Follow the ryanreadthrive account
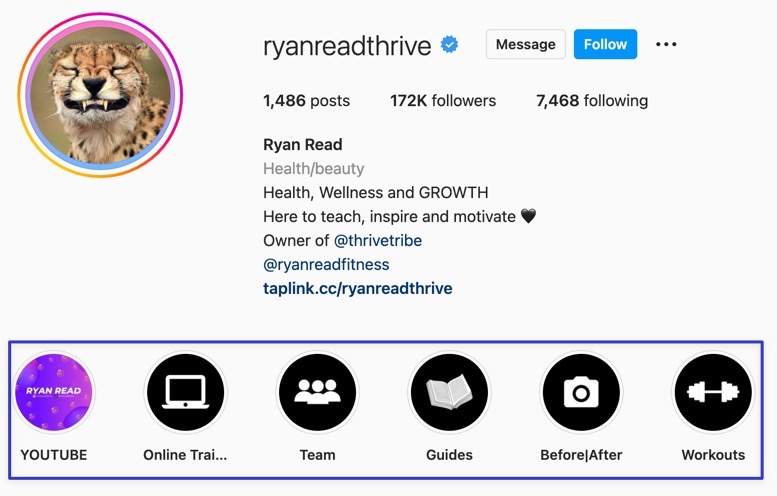 point(606,44)
